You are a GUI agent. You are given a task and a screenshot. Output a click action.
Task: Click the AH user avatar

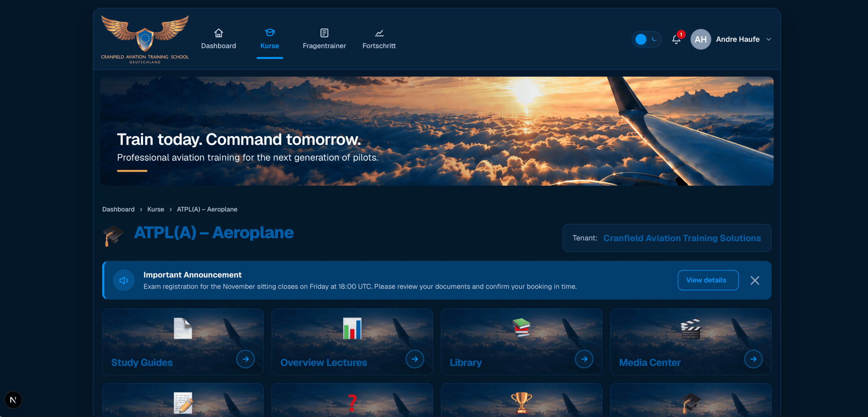tap(701, 39)
